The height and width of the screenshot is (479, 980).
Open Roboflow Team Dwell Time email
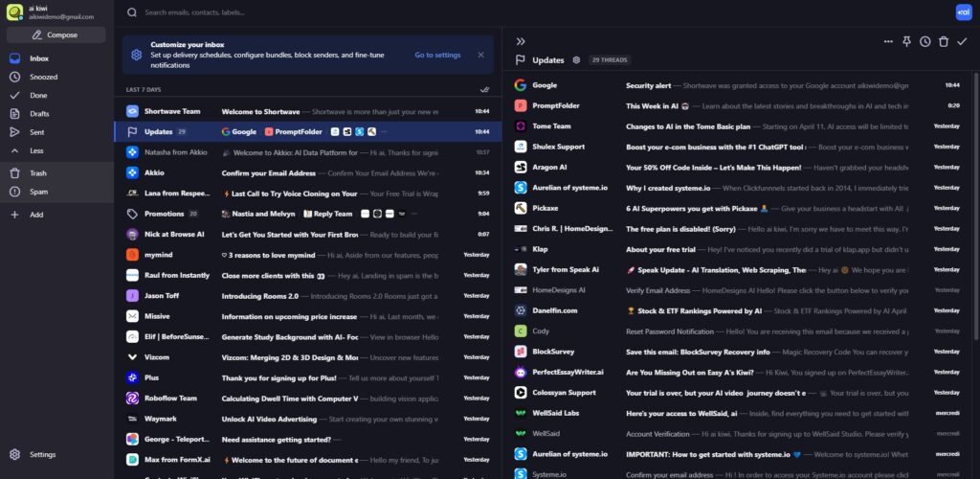(307, 399)
